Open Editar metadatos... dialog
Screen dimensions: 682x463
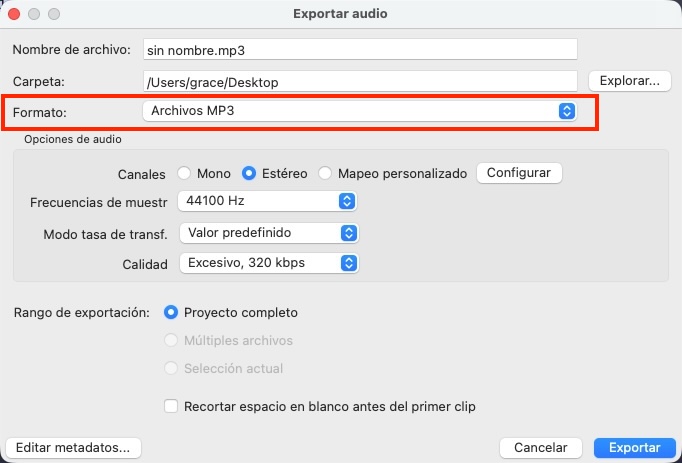(x=73, y=447)
